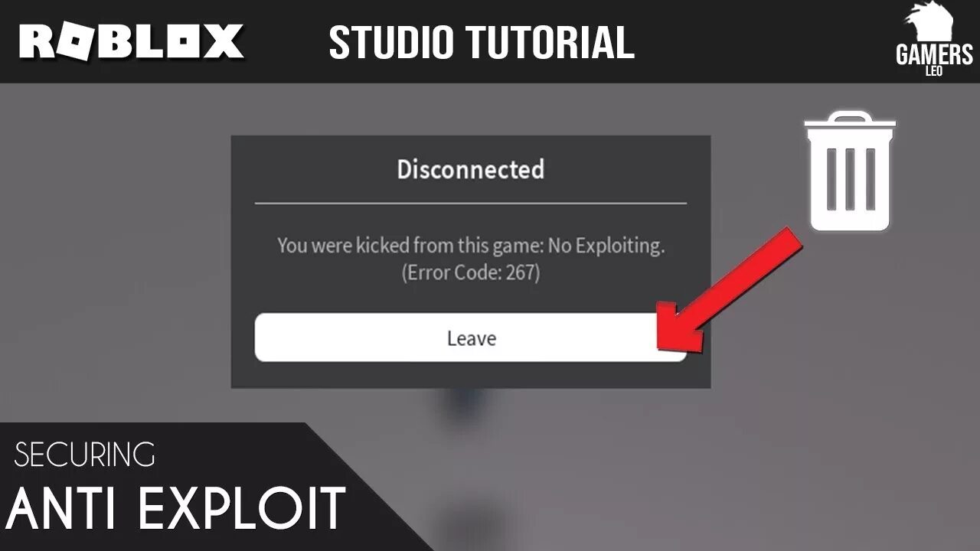Click the divider line below Disconnected

(470, 203)
